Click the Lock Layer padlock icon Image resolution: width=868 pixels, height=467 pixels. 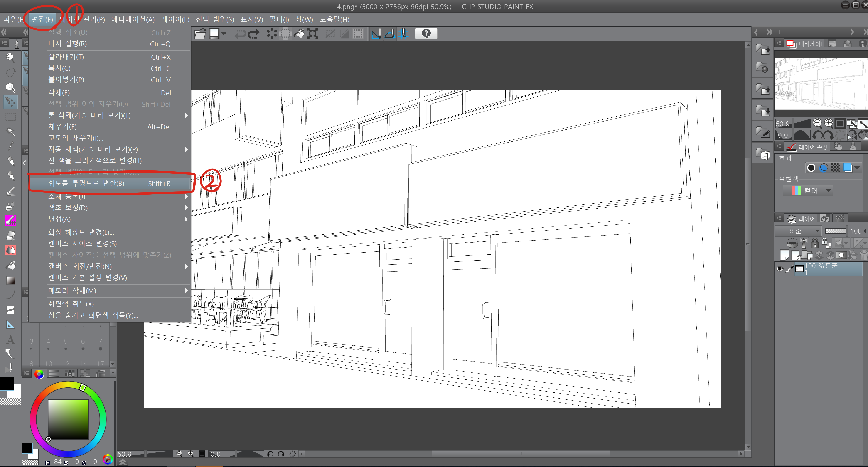(815, 243)
